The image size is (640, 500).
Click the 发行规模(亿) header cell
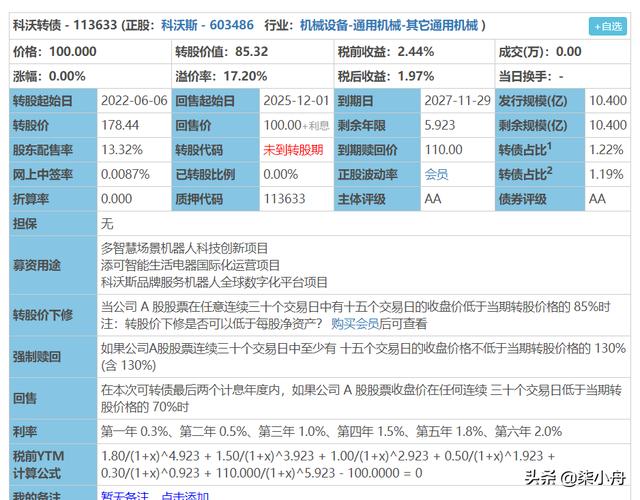540,101
